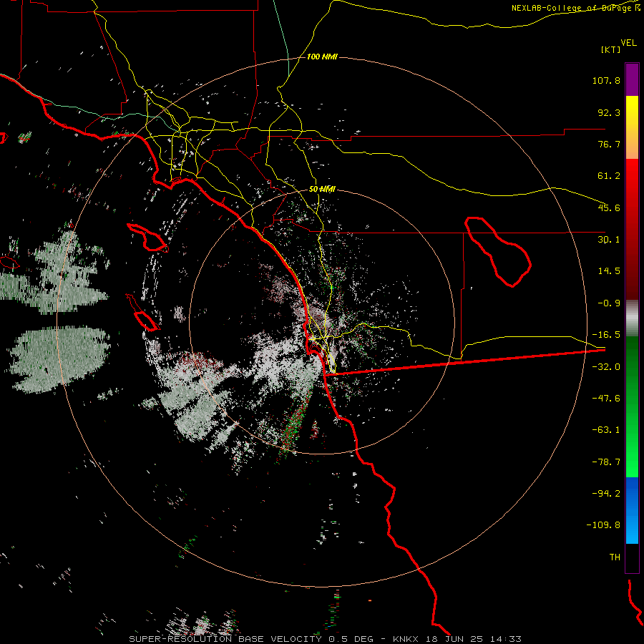Click the 14.5 legend value
Viewport: 644px width, 644px height.
point(609,271)
